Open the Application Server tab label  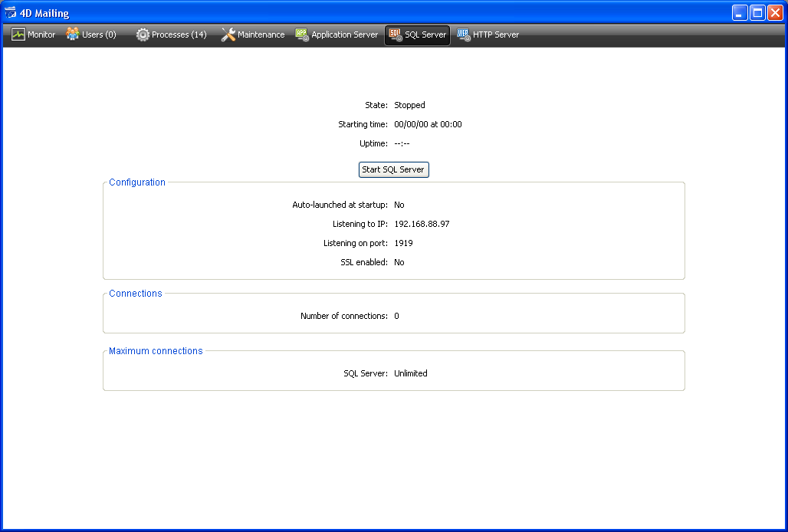[344, 34]
